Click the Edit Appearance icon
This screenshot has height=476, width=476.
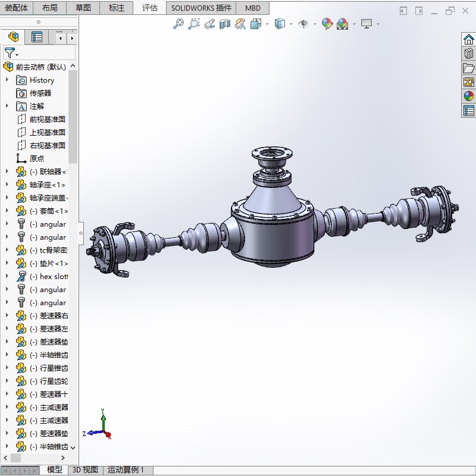327,24
